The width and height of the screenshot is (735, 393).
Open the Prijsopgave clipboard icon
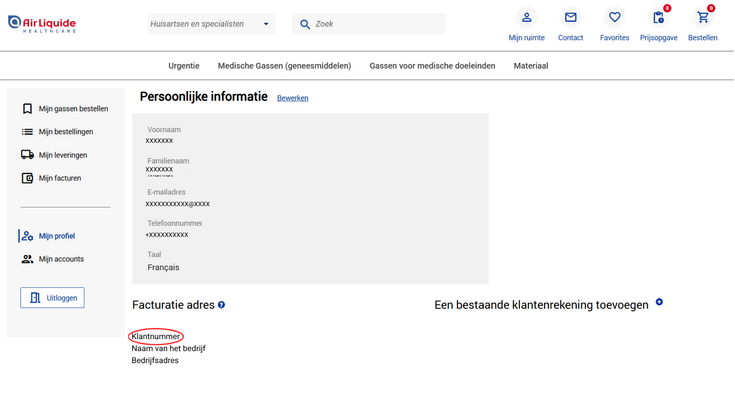659,18
